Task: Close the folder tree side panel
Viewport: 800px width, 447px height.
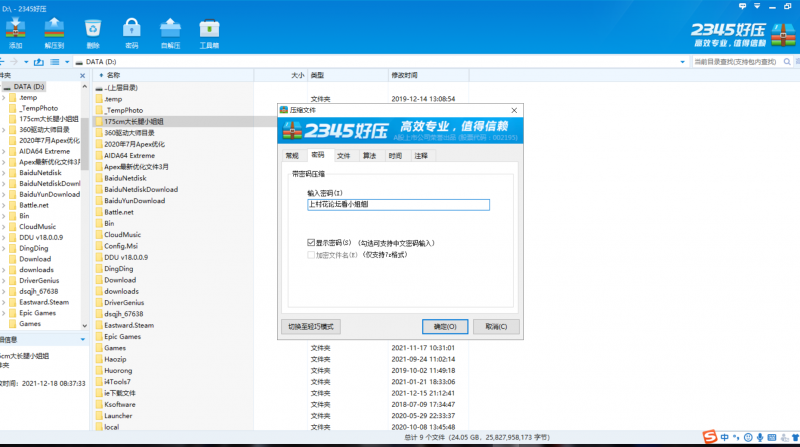Action: tap(84, 75)
